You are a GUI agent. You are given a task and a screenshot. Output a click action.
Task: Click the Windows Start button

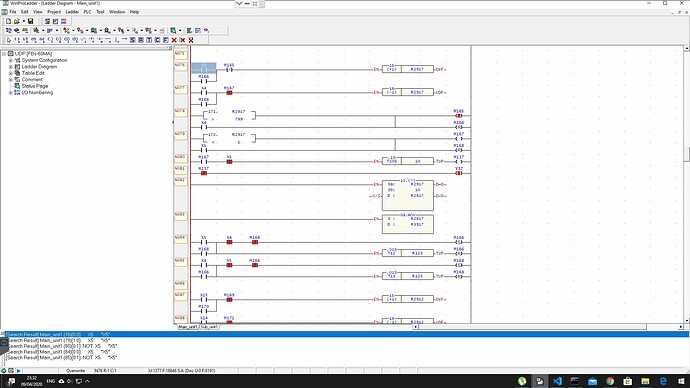point(681,381)
